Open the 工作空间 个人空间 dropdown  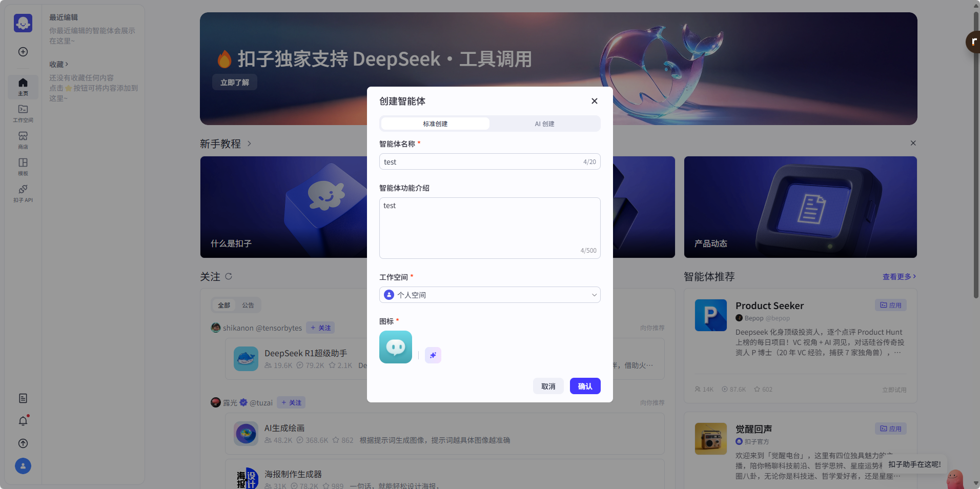(x=490, y=295)
